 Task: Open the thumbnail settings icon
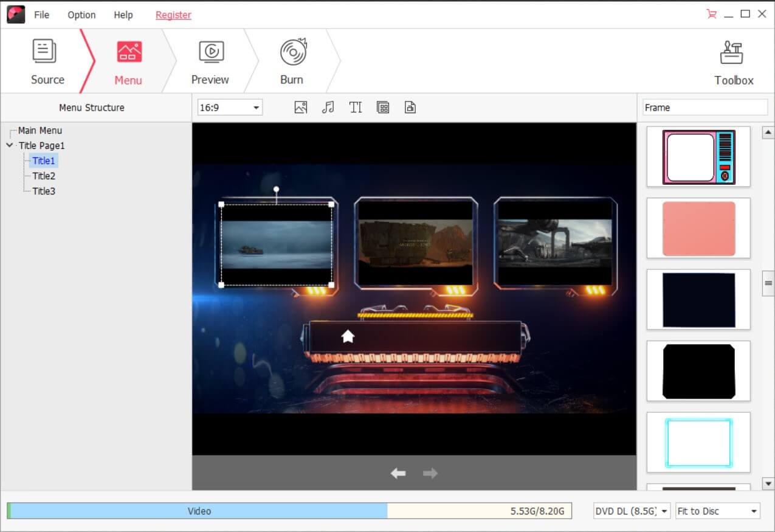[410, 107]
